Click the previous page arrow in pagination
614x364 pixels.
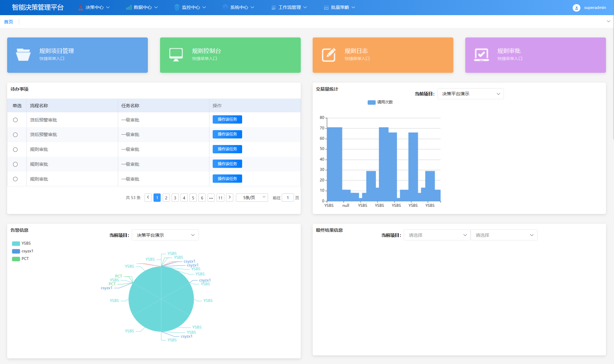click(148, 198)
